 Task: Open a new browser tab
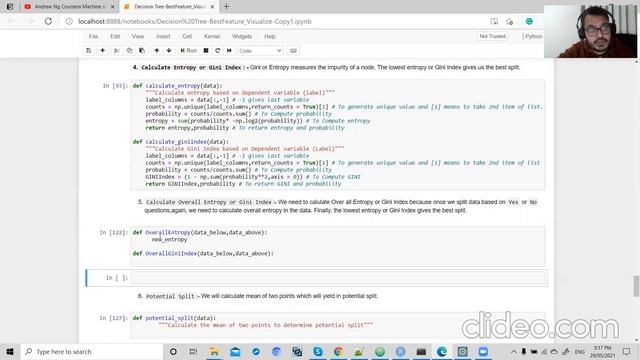coord(227,7)
